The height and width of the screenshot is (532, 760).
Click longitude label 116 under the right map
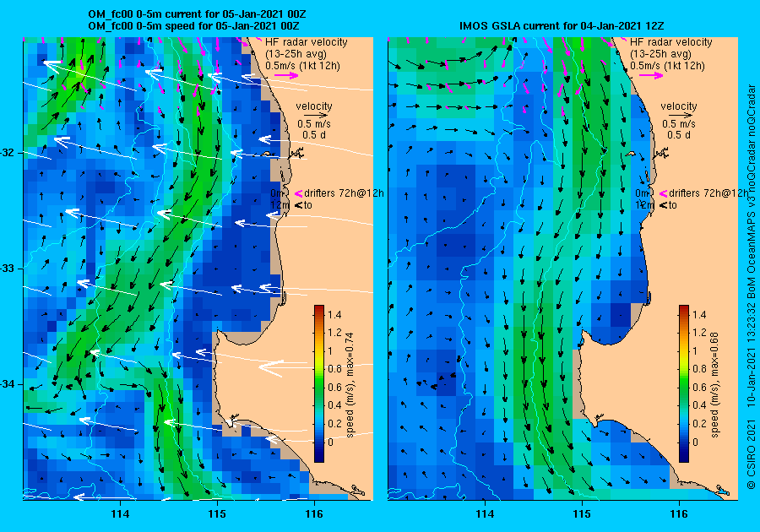point(679,514)
